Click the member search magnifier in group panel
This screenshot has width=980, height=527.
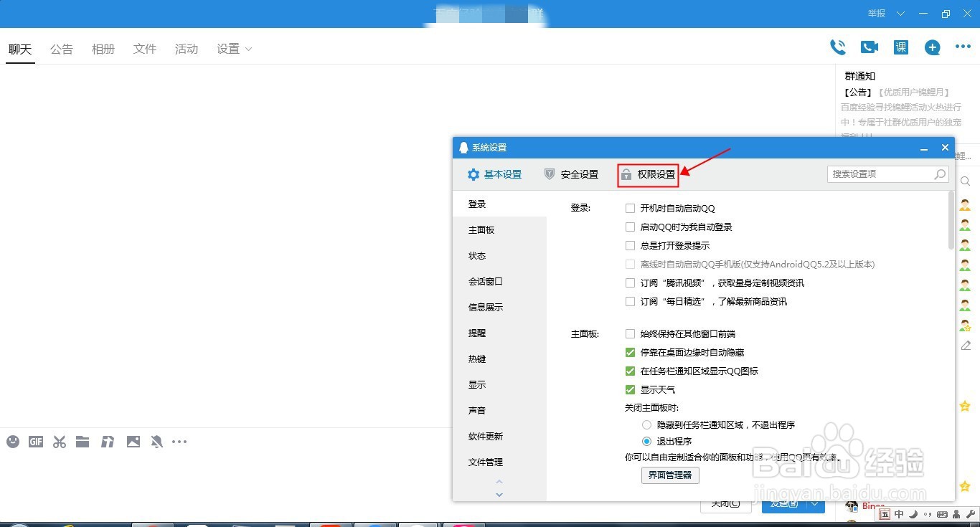[966, 181]
